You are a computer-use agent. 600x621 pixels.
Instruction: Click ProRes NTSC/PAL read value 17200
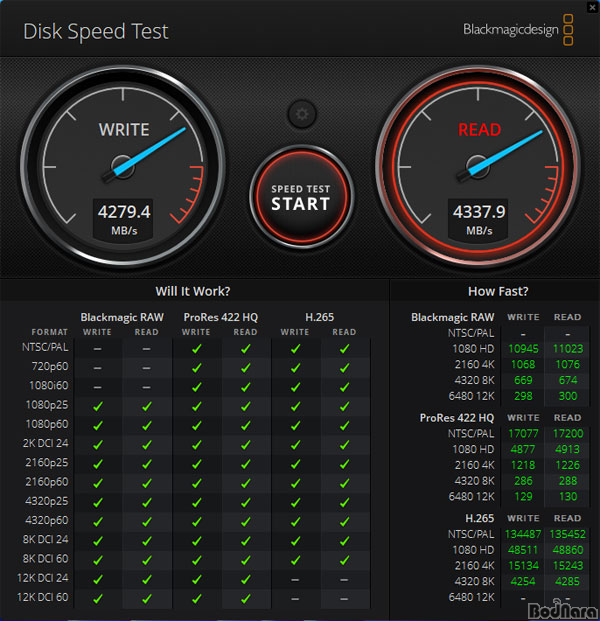(x=568, y=434)
